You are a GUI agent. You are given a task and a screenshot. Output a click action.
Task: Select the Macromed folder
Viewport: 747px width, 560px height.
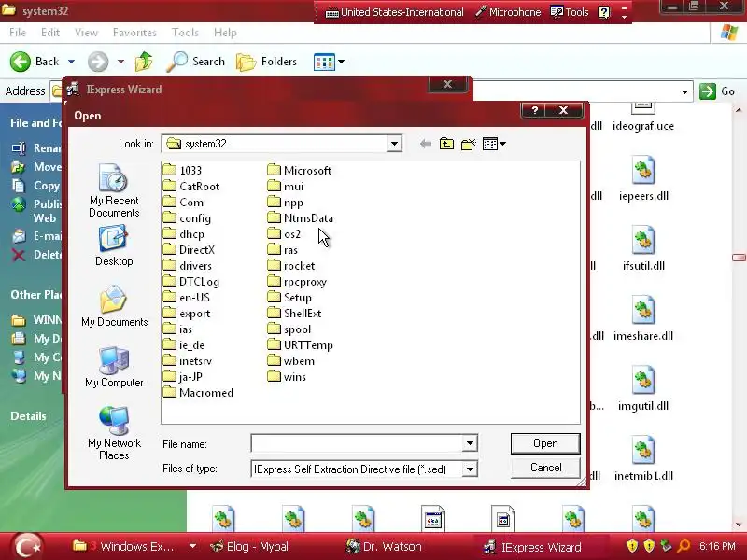coord(198,393)
